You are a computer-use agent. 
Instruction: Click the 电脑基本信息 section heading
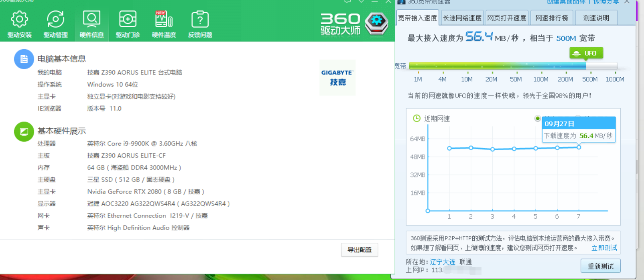click(62, 59)
